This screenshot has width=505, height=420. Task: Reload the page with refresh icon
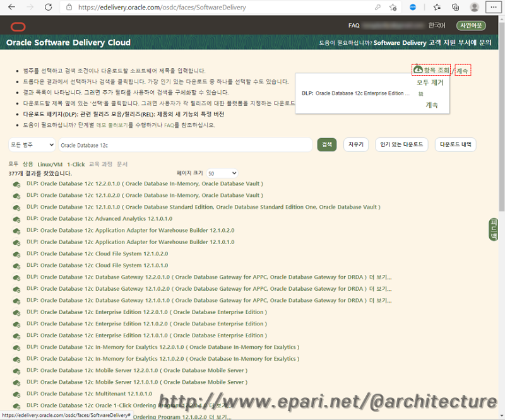click(x=49, y=7)
